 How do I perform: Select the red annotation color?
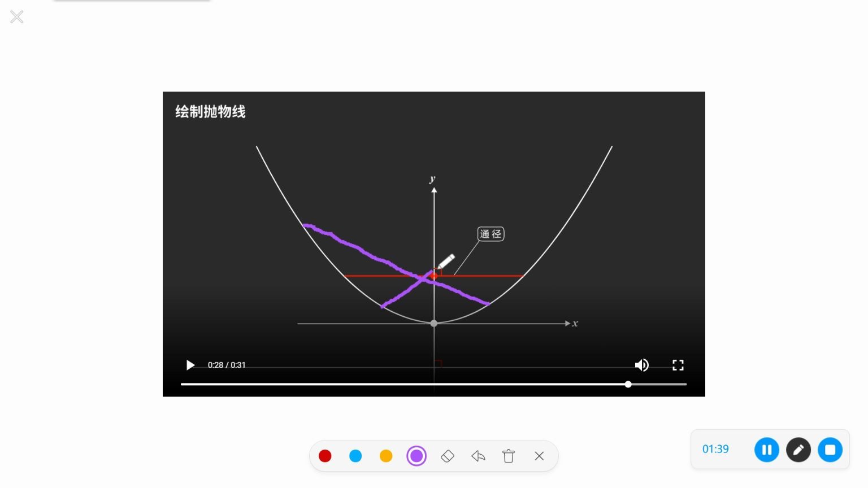(x=325, y=456)
